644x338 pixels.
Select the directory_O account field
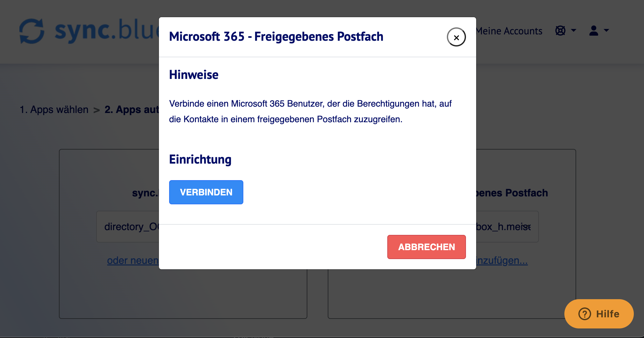pyautogui.click(x=128, y=227)
